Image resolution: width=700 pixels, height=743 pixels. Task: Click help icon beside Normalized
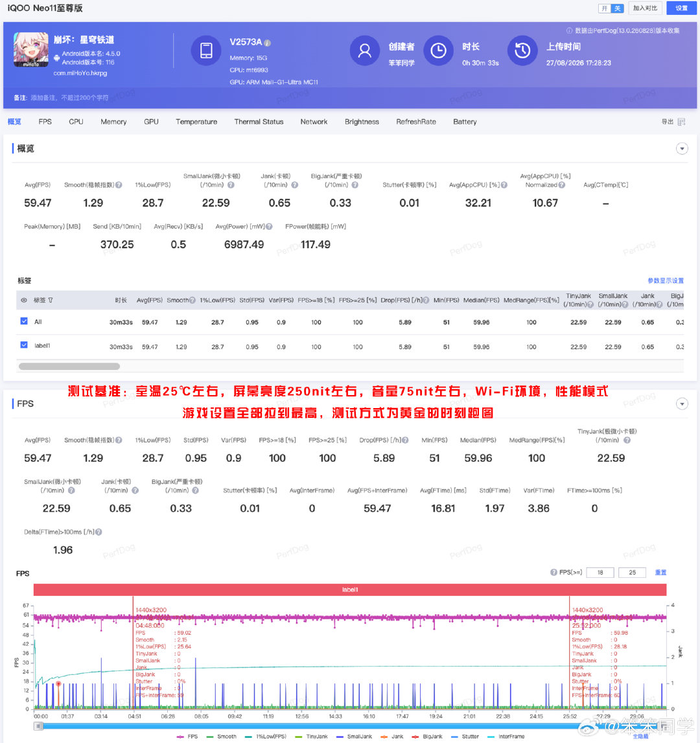click(x=561, y=185)
